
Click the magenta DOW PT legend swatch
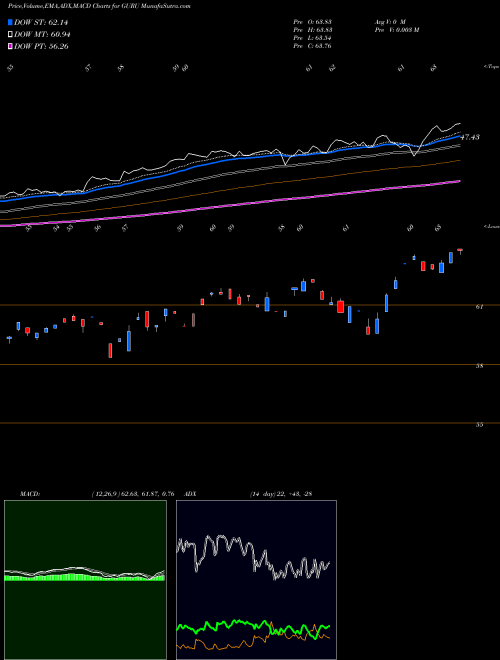point(10,46)
